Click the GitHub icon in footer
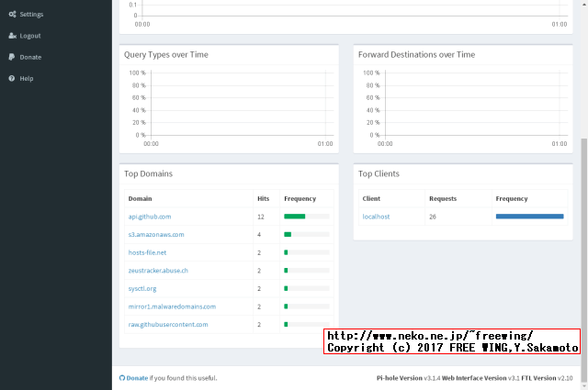588x390 pixels. [122, 378]
